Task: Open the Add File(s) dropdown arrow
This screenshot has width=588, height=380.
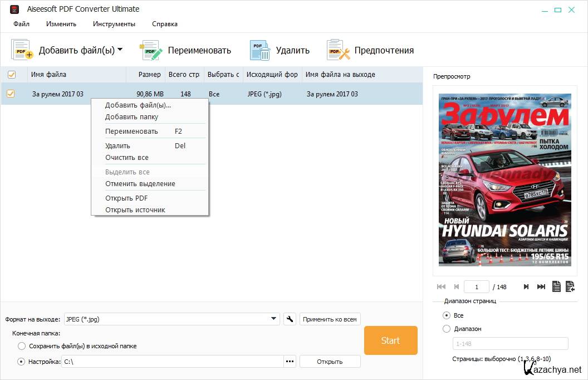Action: (x=120, y=50)
